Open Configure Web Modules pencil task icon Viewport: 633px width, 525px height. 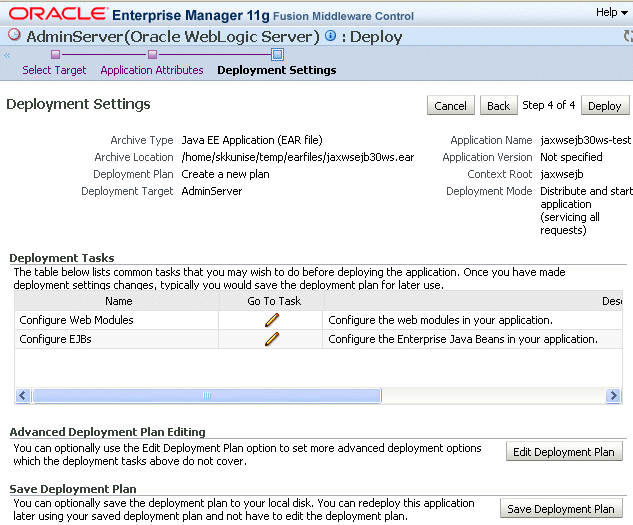tap(272, 320)
